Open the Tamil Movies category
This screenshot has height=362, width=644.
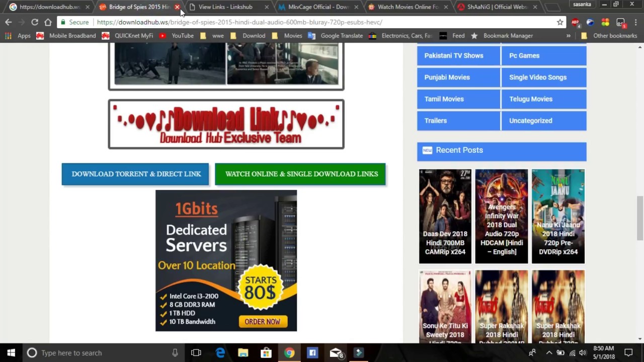[458, 99]
